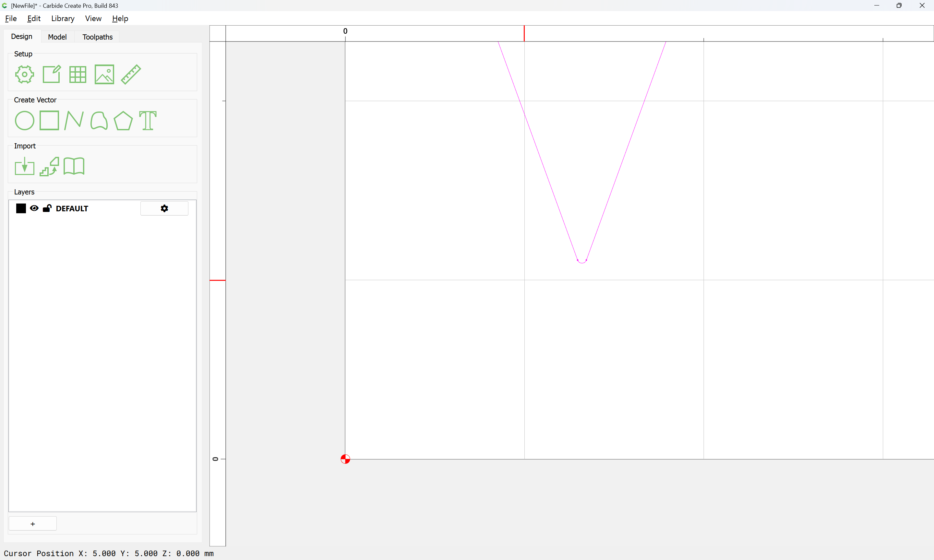The width and height of the screenshot is (934, 560).
Task: Select the Circle vector tool
Action: [x=25, y=120]
